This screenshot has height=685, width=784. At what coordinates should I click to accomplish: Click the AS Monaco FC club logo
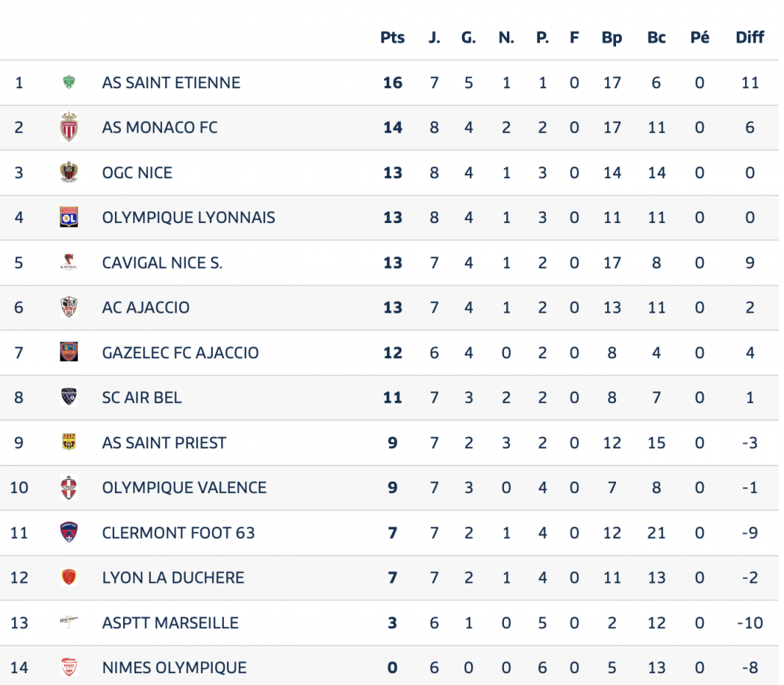pos(69,128)
